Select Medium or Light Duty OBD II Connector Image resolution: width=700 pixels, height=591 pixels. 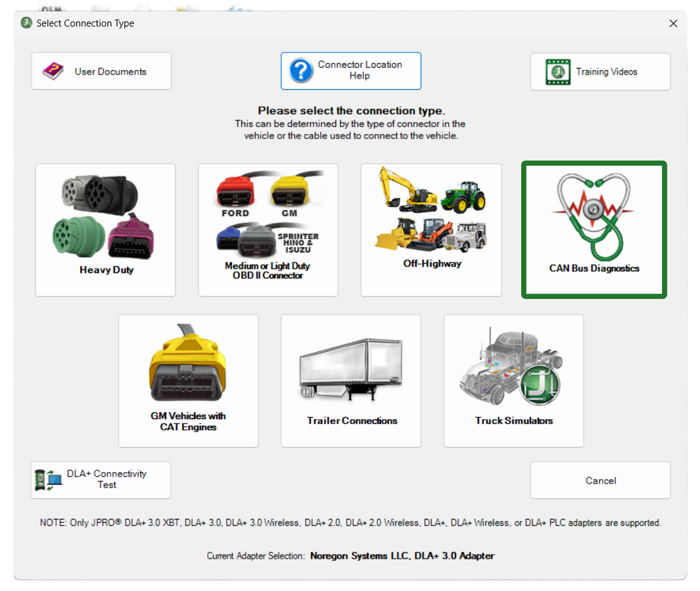click(x=268, y=230)
